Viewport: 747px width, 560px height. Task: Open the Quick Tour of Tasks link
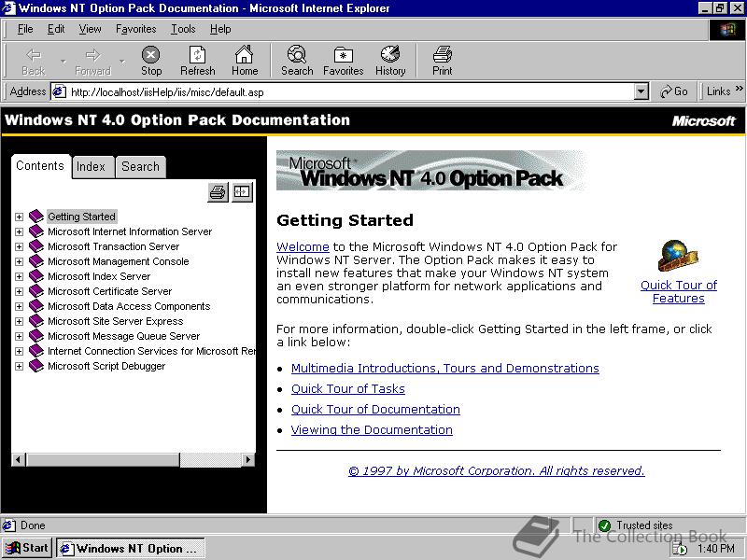coord(347,388)
